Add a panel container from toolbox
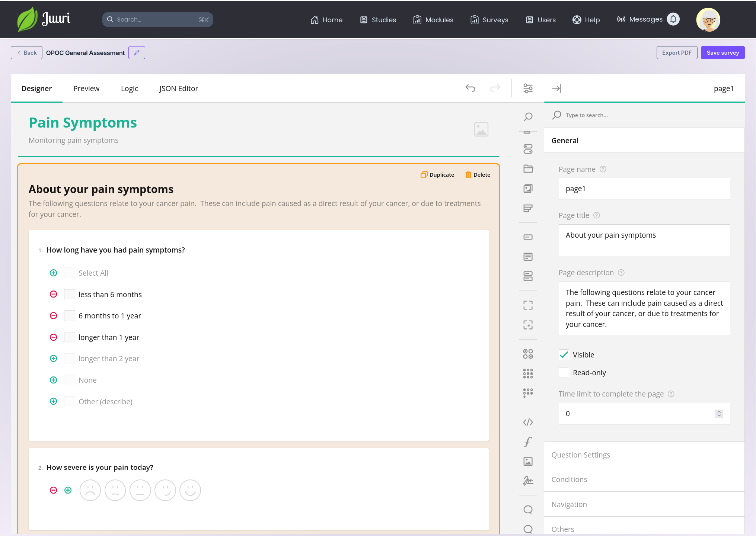756x536 pixels. [528, 305]
